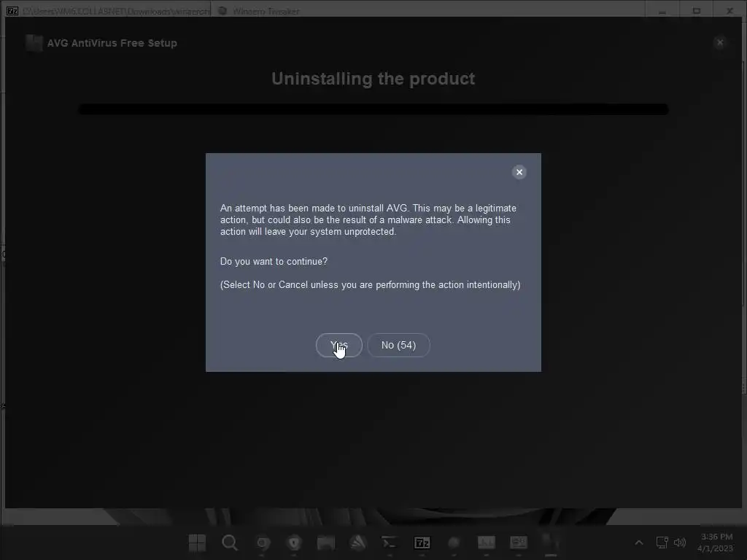Click 'Do you want to continue?' text
The image size is (747, 560).
click(274, 262)
